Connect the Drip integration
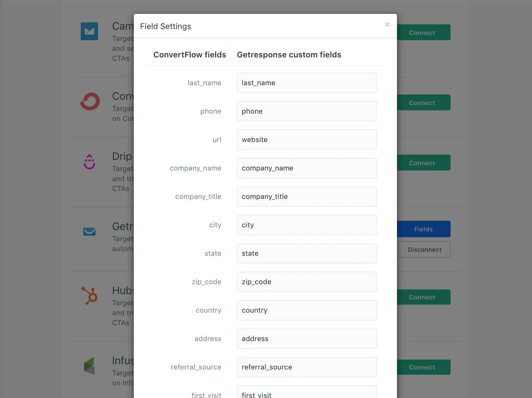Viewport: 532px width, 398px height. 423,163
